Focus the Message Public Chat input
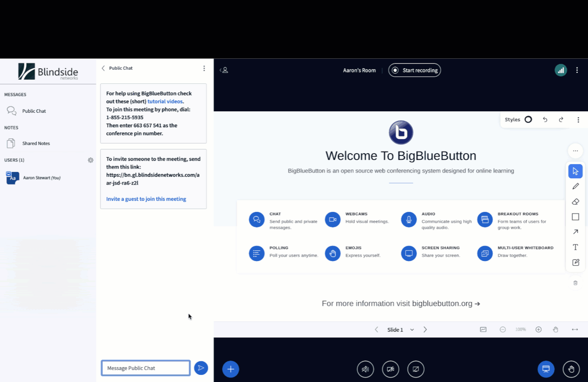Viewport: 588px width, 382px height. point(146,368)
